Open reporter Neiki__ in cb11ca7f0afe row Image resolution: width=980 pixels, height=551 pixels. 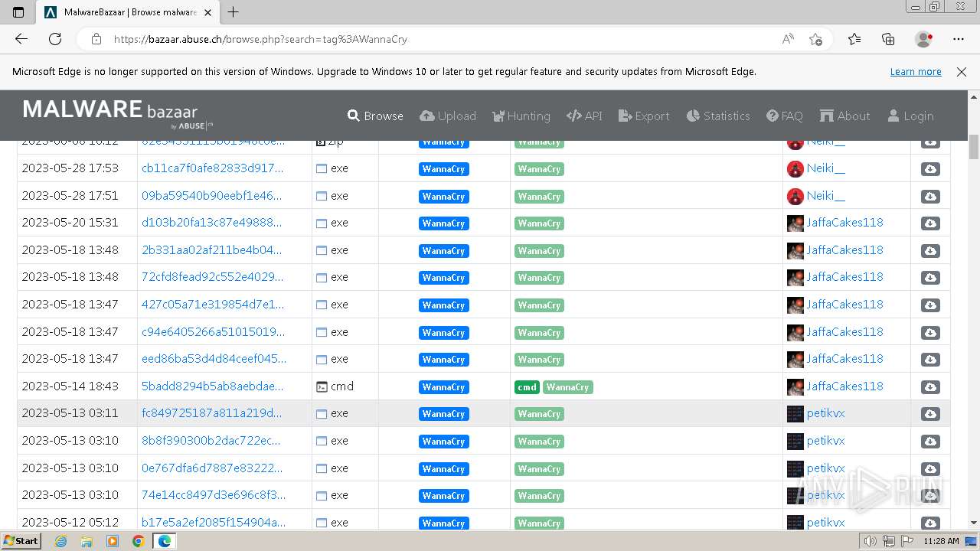825,168
